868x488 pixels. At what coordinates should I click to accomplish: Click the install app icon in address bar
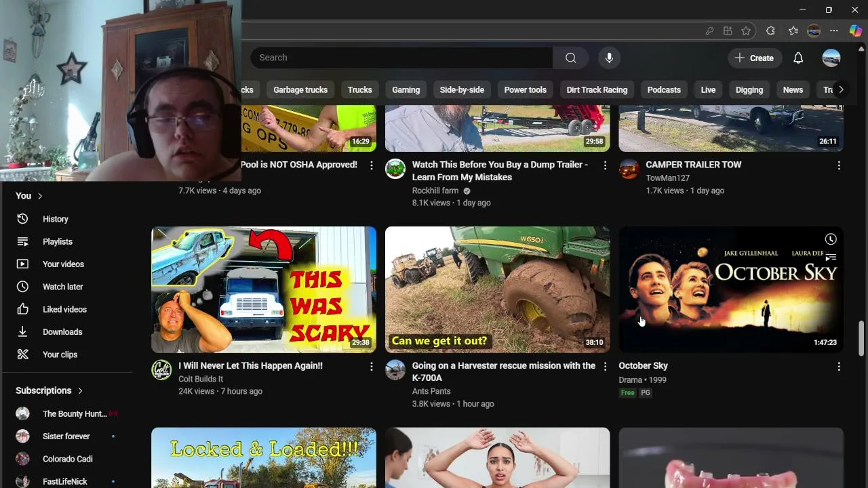[728, 30]
